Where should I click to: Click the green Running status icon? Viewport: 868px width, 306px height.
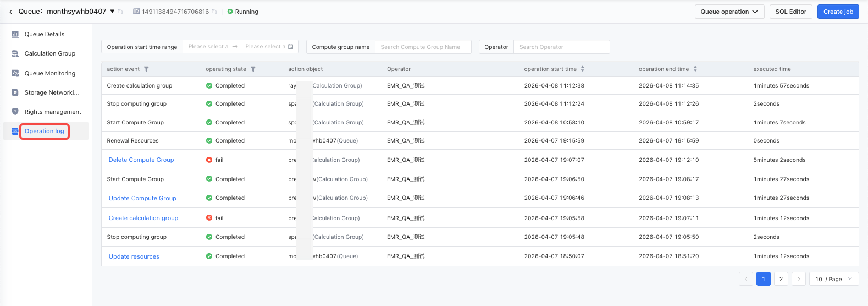point(230,12)
